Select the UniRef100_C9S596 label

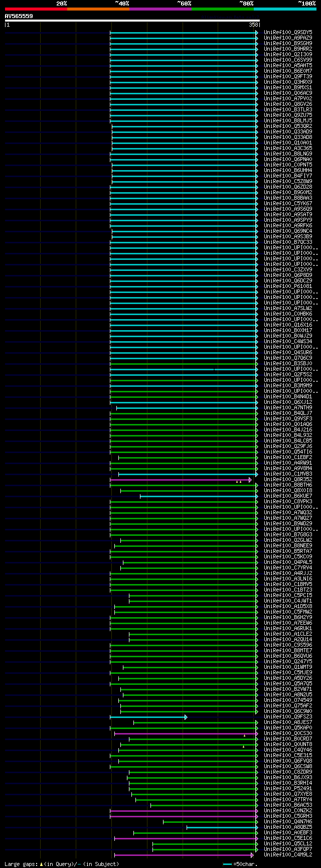(288, 645)
